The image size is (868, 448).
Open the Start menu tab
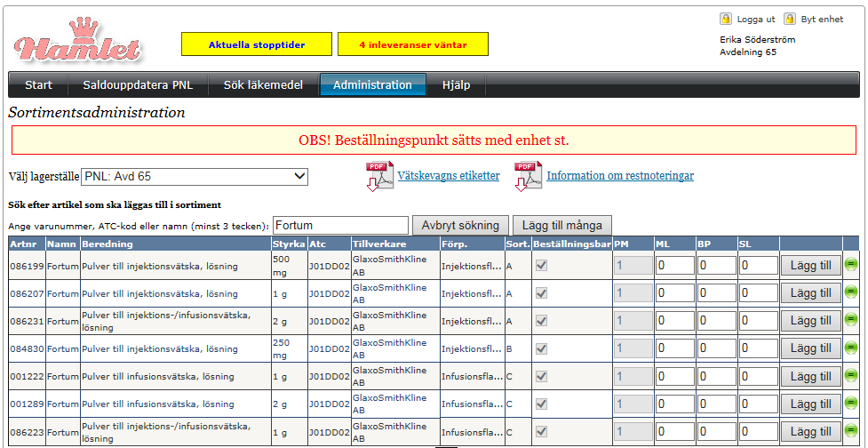[x=38, y=85]
